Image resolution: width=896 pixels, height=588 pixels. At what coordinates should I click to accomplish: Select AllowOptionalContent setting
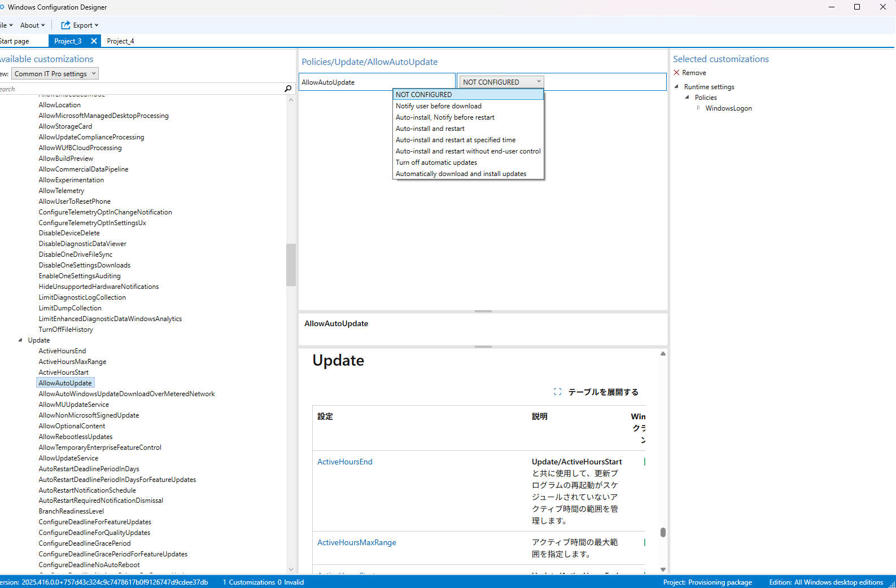click(x=72, y=426)
